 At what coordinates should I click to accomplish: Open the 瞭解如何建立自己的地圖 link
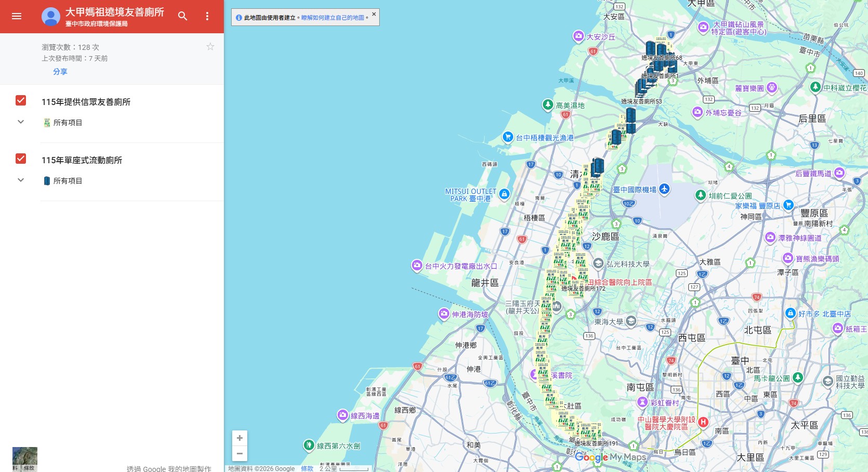333,18
